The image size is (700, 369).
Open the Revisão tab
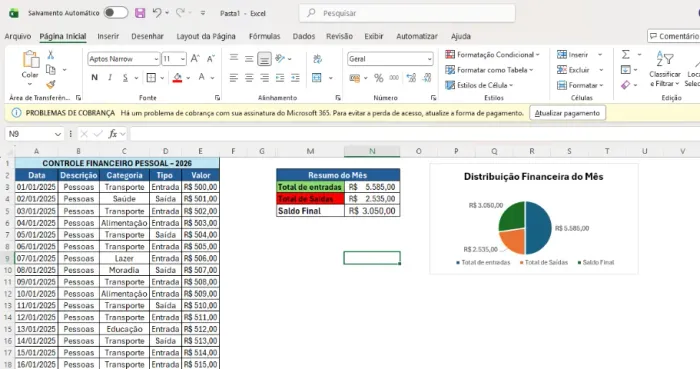[x=339, y=36]
